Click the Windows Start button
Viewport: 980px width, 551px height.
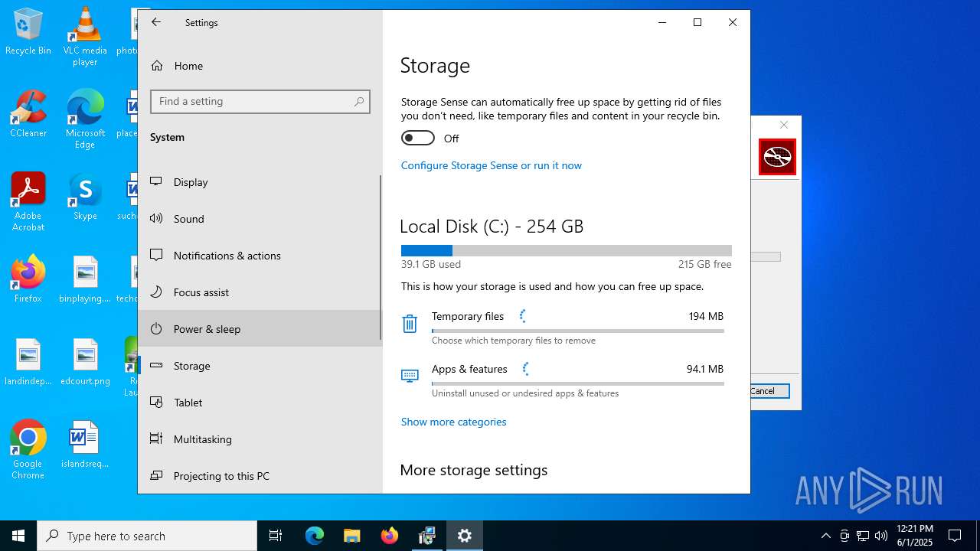[18, 536]
